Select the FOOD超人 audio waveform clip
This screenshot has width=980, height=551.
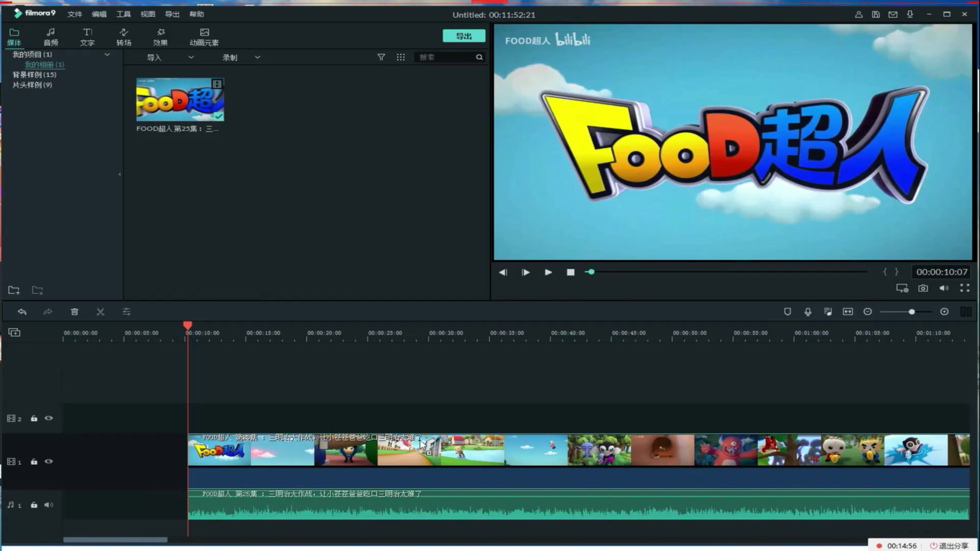pyautogui.click(x=579, y=505)
